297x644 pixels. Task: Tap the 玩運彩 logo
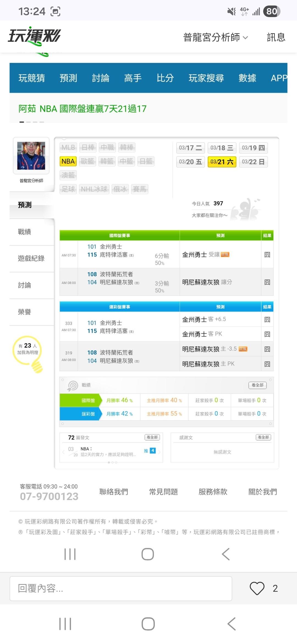click(x=34, y=36)
